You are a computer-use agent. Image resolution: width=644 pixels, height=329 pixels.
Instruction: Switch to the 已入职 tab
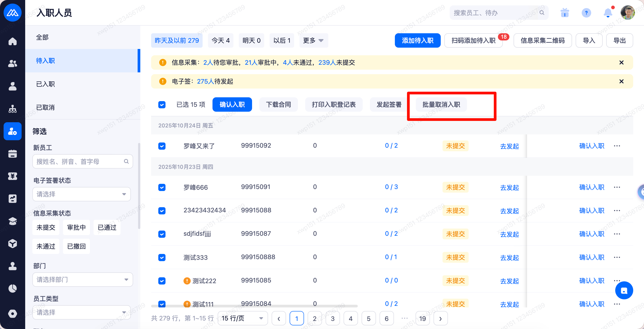pyautogui.click(x=45, y=84)
